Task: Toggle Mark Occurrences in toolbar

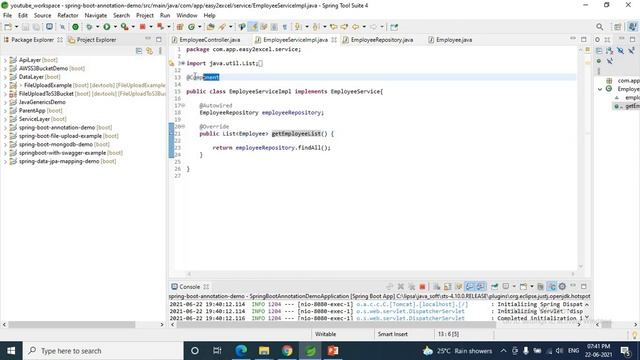Action: pos(253,27)
